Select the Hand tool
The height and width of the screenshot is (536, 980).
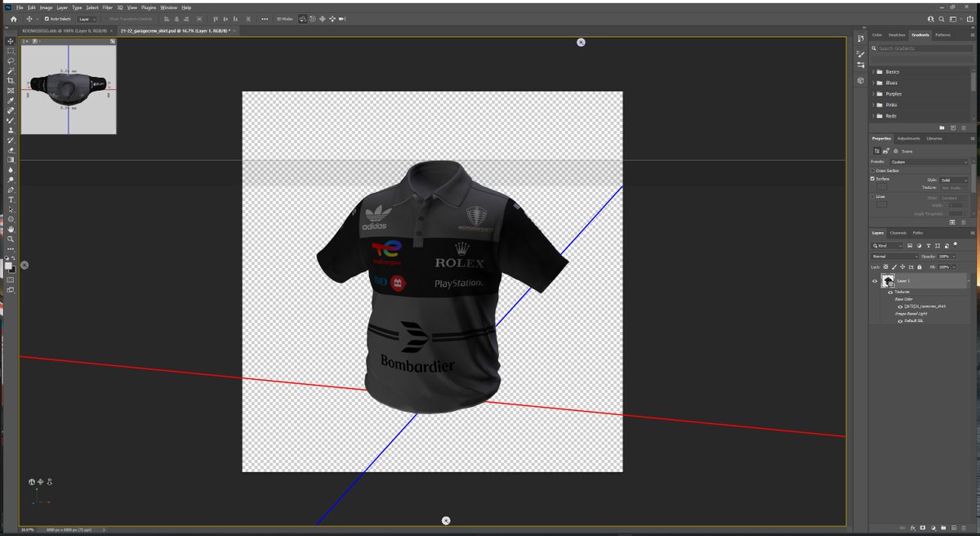(11, 229)
